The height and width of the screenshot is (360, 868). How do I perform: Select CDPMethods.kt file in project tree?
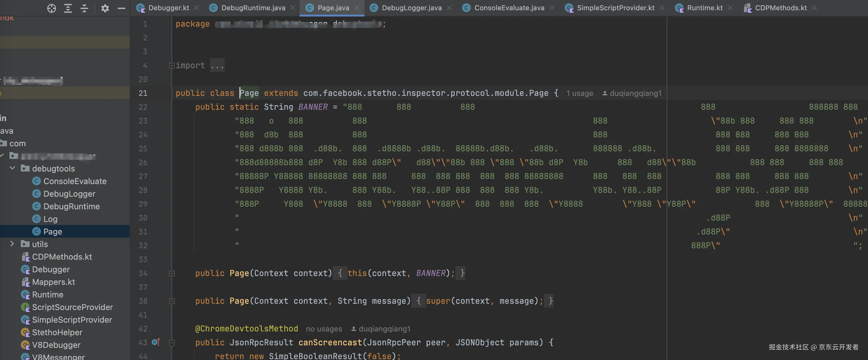[x=62, y=256]
